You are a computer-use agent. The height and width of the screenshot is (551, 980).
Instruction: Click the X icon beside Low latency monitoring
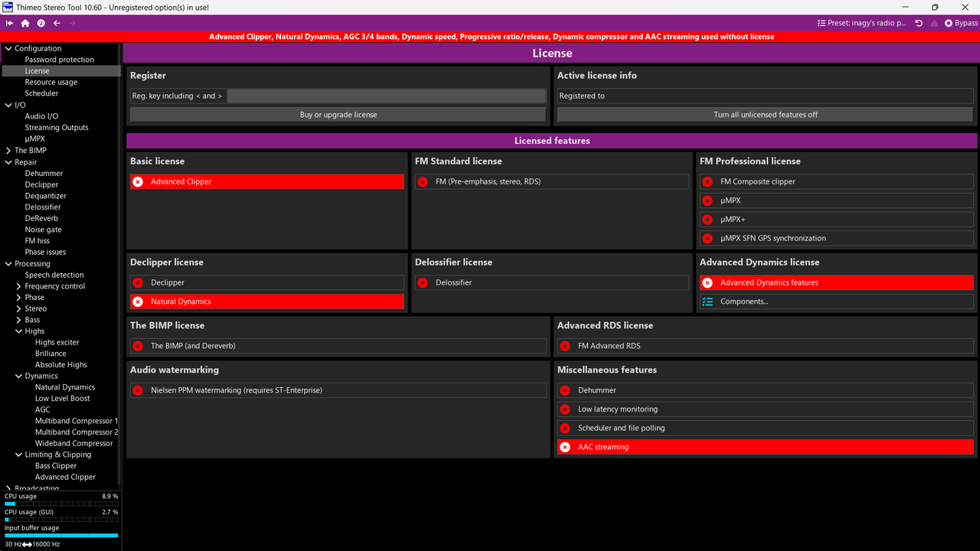click(565, 409)
